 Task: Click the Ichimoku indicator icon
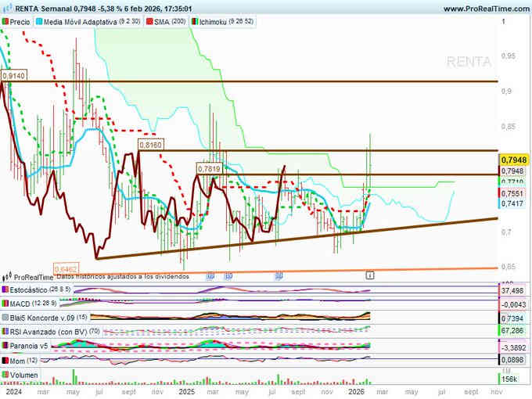pyautogui.click(x=195, y=23)
